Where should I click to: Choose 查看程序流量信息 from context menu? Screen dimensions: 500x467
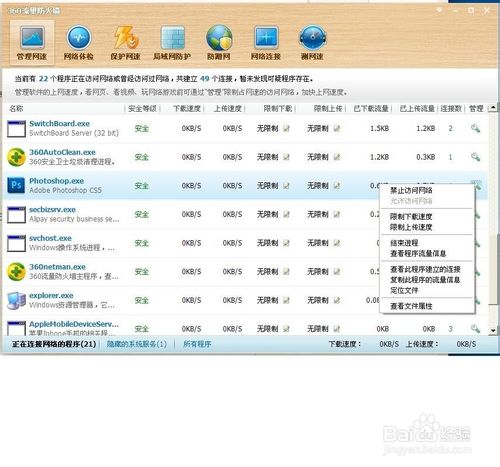pos(418,254)
